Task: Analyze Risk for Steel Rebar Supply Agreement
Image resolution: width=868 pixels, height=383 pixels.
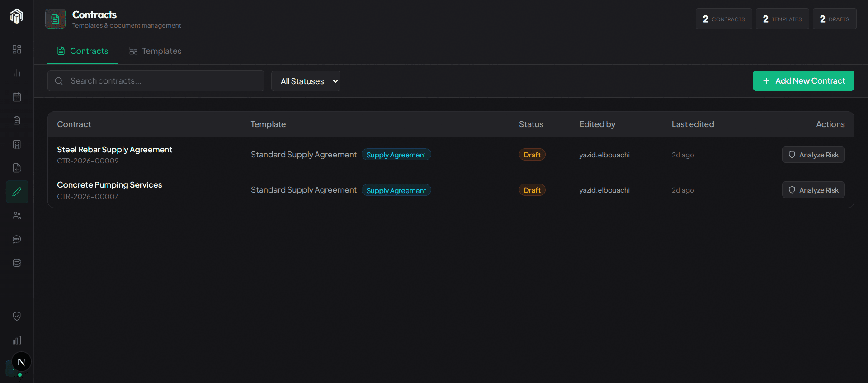Action: [813, 155]
